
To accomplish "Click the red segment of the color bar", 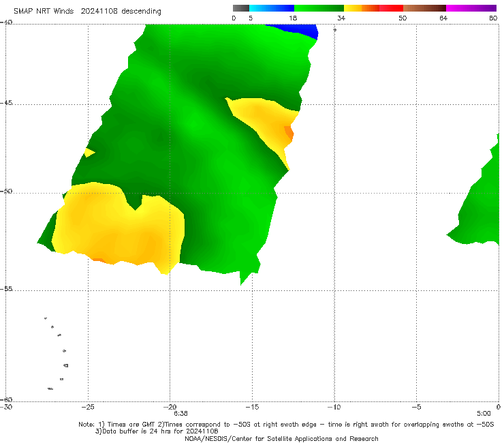I will pos(391,8).
